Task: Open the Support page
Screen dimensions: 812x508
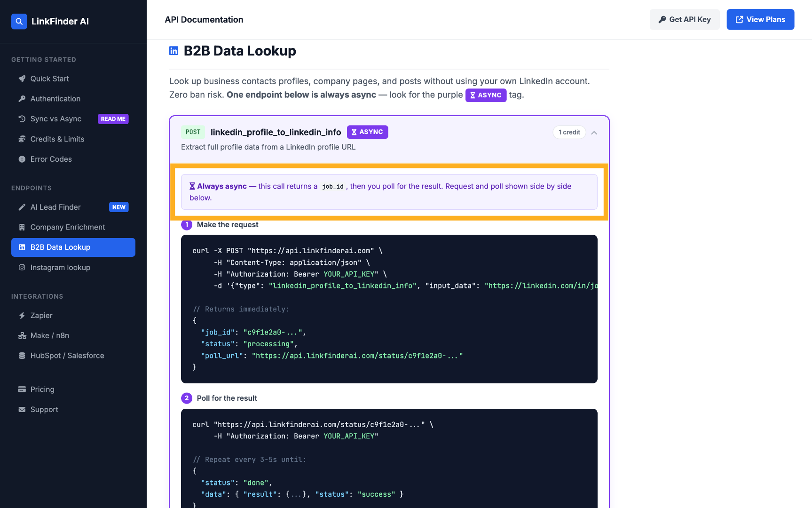Action: 73,410
